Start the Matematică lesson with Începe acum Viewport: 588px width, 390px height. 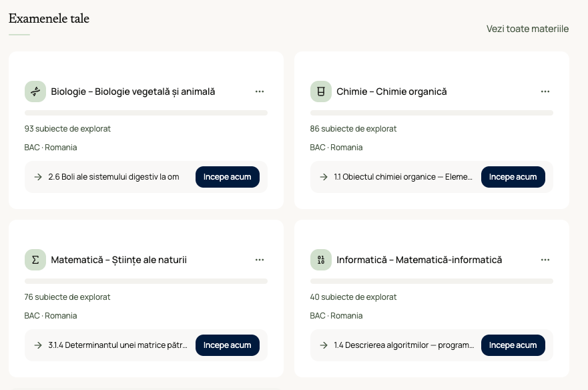pos(227,345)
